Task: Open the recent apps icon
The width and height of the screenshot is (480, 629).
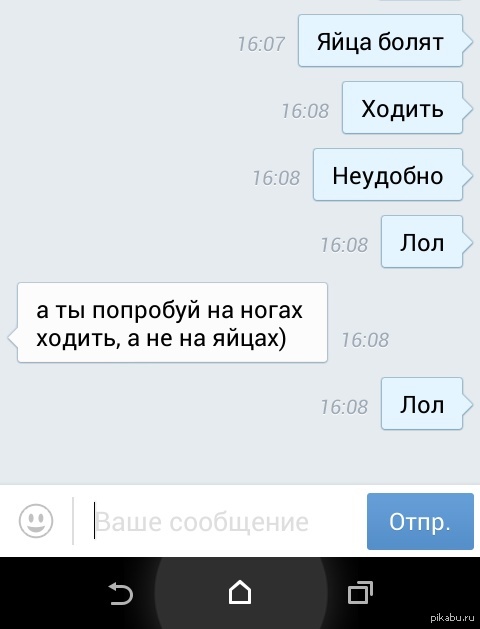Action: (360, 592)
